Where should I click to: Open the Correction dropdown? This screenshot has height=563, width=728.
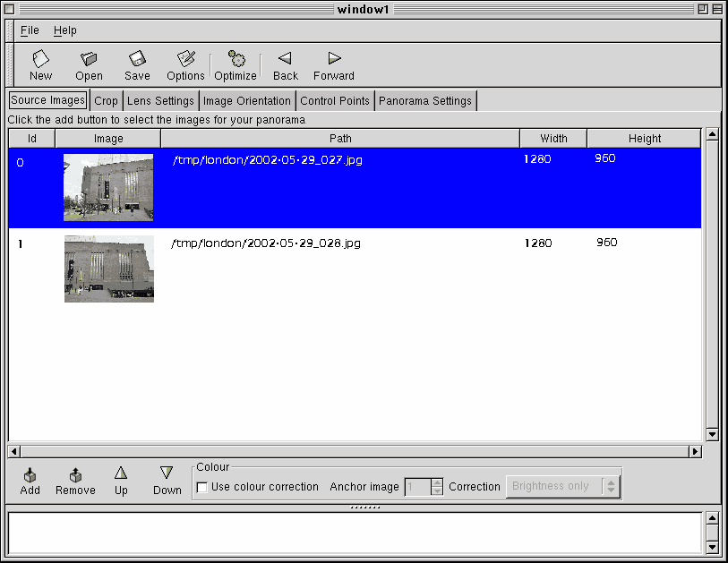562,486
